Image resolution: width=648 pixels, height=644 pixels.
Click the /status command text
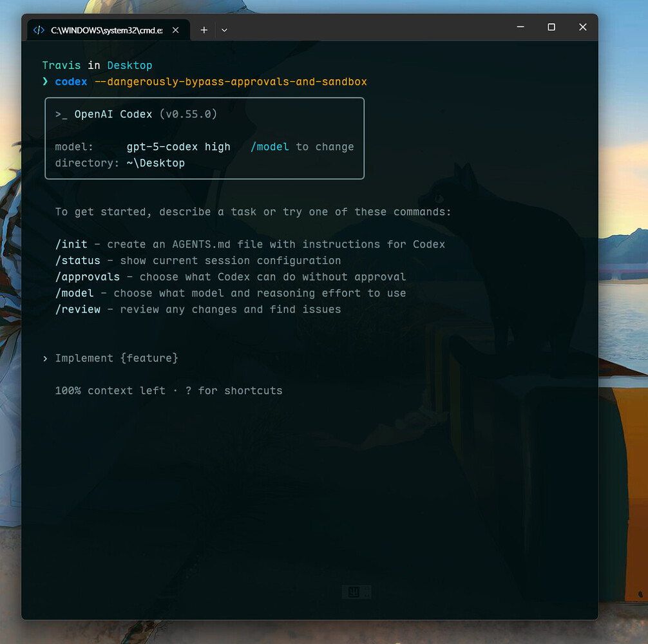(x=78, y=261)
